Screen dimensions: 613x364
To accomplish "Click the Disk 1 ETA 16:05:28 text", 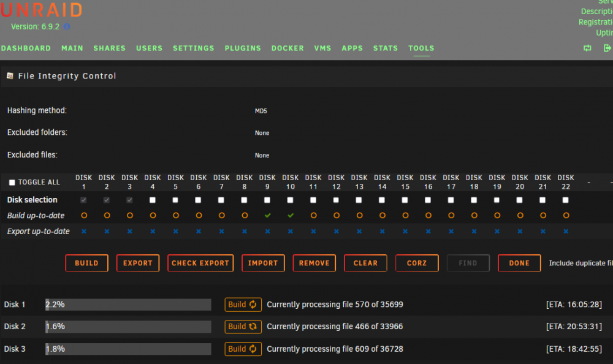I will (x=574, y=305).
